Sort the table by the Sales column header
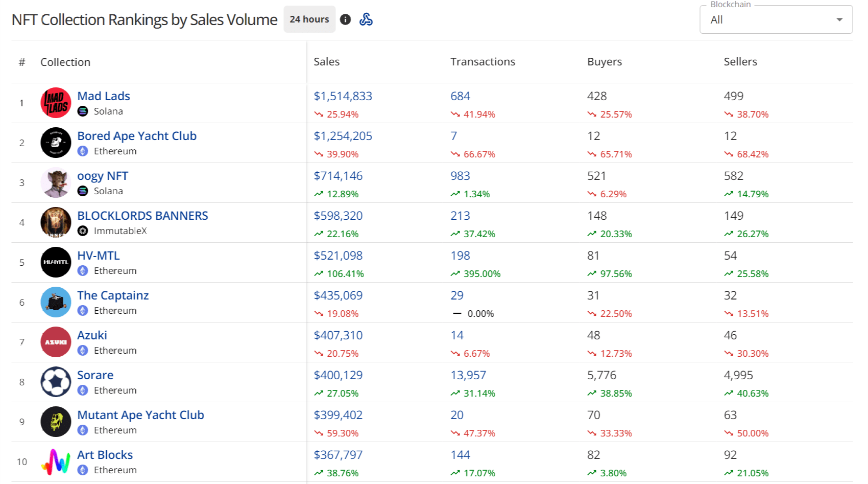 pos(326,61)
